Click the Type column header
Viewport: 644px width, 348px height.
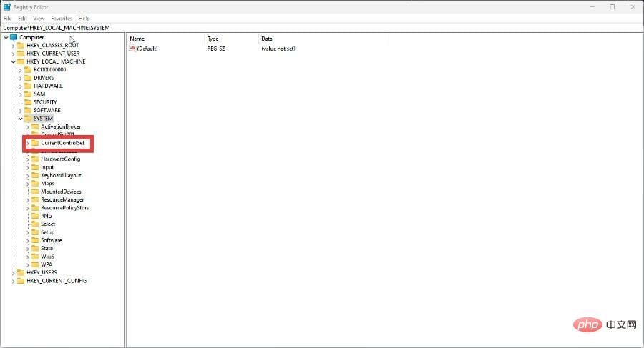pos(231,39)
